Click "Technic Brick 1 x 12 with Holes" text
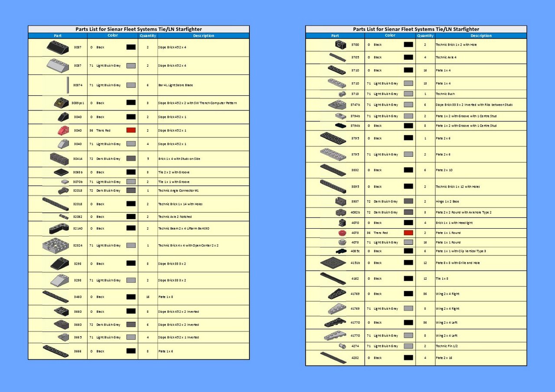This screenshot has height=392, width=555. [x=457, y=187]
